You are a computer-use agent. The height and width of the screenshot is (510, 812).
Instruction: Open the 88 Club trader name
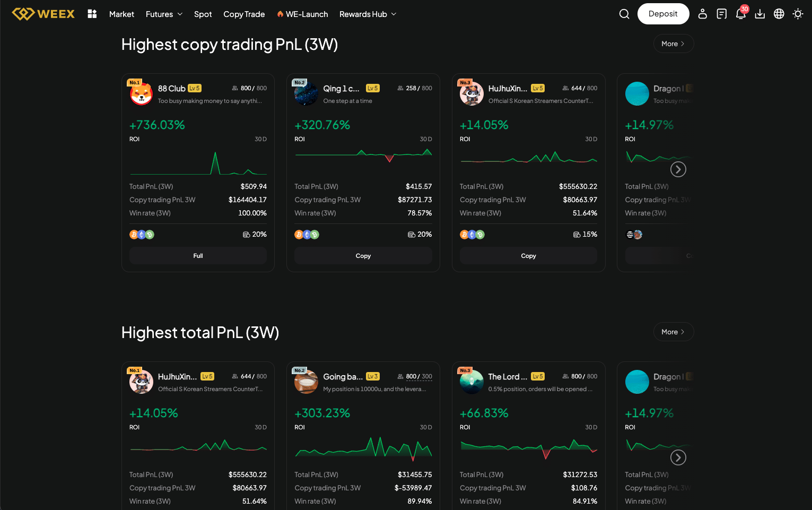171,89
